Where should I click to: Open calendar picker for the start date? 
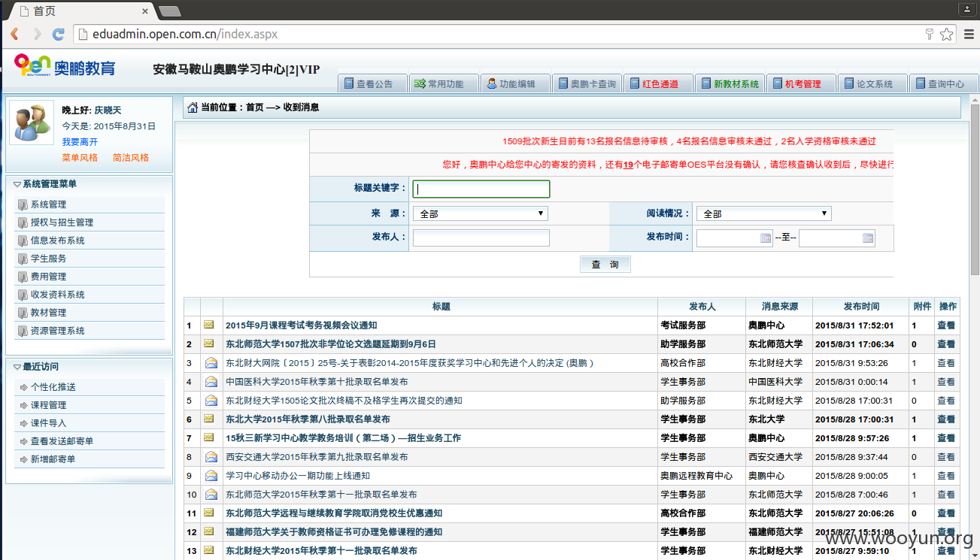(x=766, y=238)
